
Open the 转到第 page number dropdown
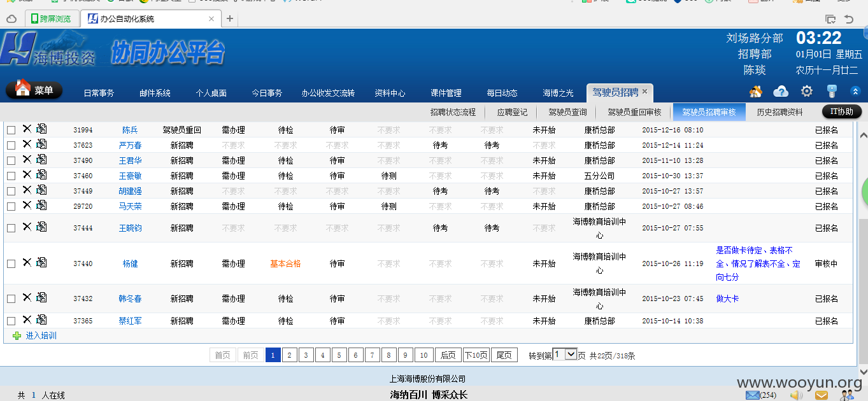coord(565,355)
